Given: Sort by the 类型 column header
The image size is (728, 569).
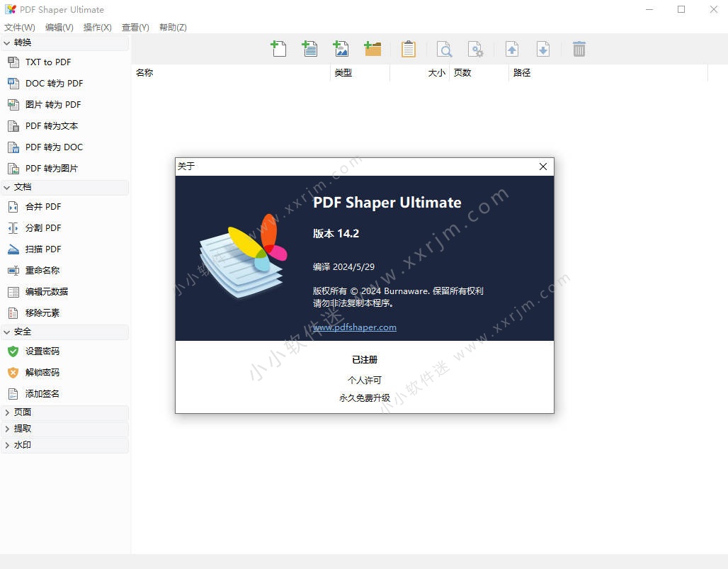Looking at the screenshot, I should [x=360, y=72].
